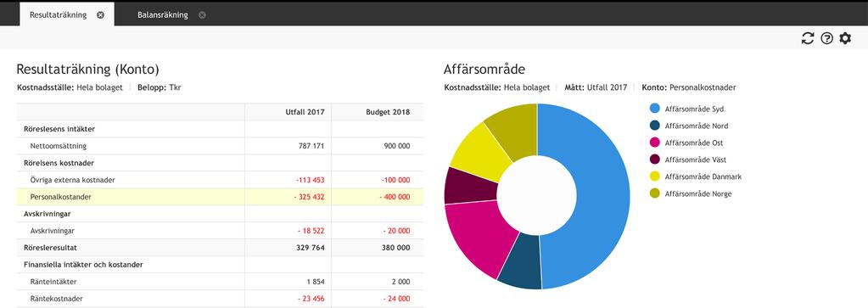Click the Affärsområde Syd legend label
This screenshot has width=868, height=308.
694,109
